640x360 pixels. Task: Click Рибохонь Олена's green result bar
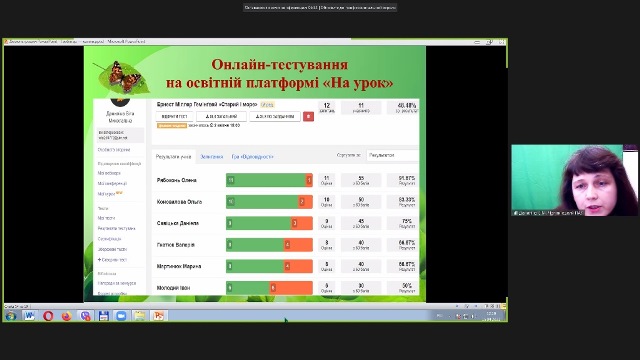pyautogui.click(x=266, y=180)
